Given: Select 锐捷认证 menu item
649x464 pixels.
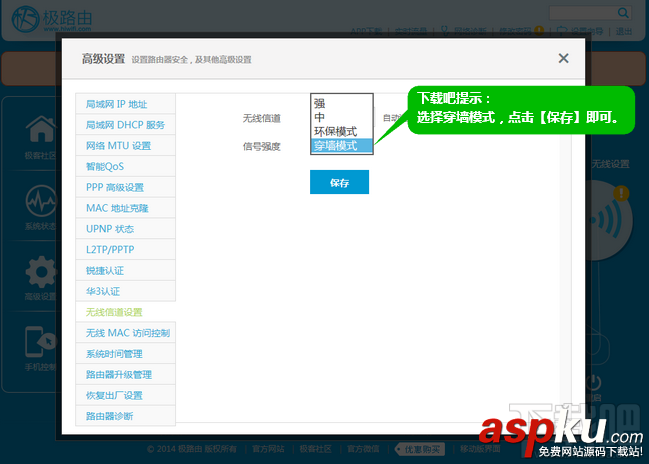Looking at the screenshot, I should (x=125, y=270).
